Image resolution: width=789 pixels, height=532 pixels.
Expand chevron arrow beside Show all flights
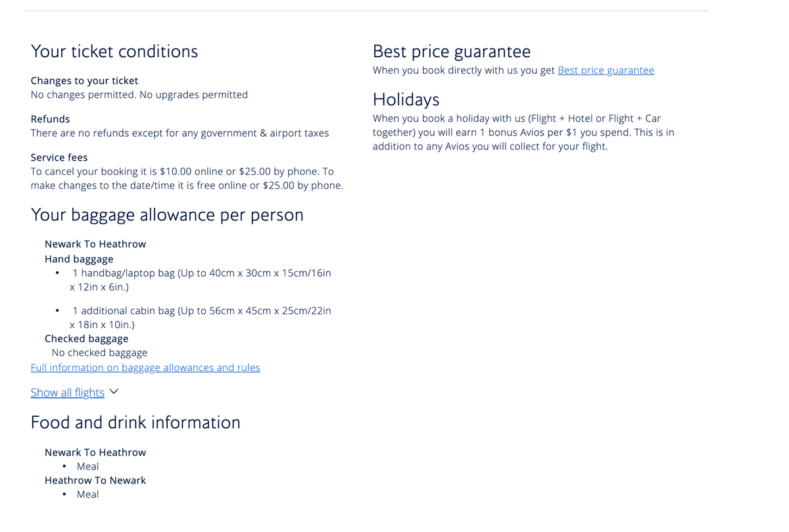click(114, 391)
